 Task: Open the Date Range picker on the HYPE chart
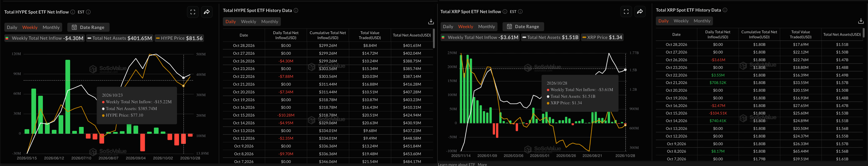click(88, 27)
